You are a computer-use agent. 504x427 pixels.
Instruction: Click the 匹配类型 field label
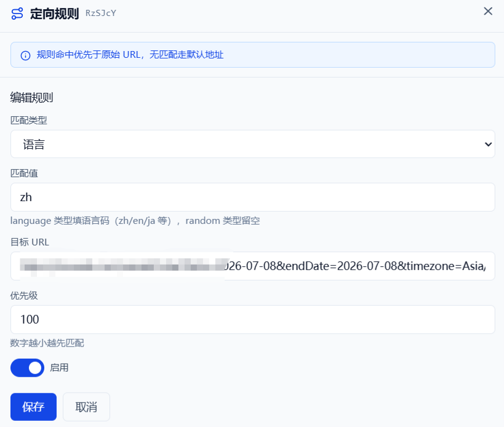(28, 121)
